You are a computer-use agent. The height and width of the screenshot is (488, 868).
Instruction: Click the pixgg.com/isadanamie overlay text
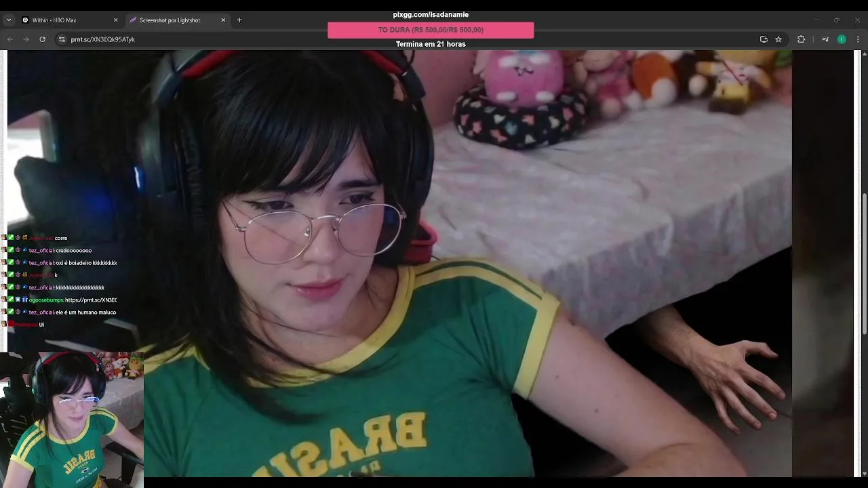coord(431,14)
